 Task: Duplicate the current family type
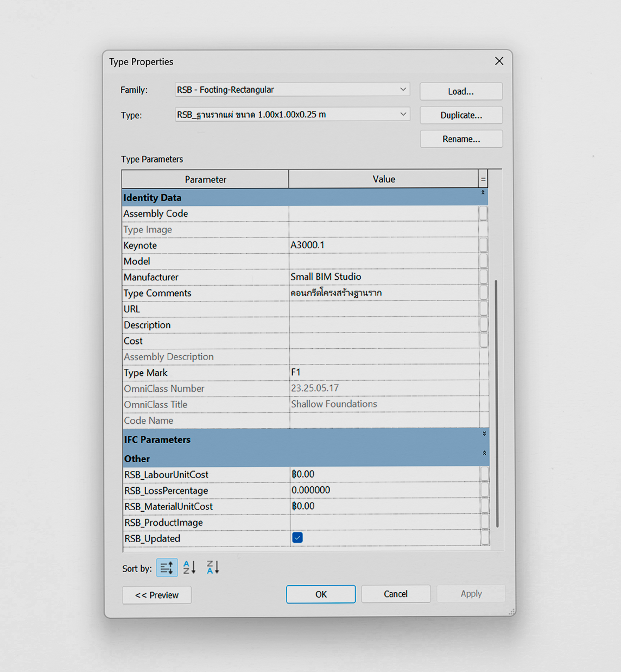(460, 115)
